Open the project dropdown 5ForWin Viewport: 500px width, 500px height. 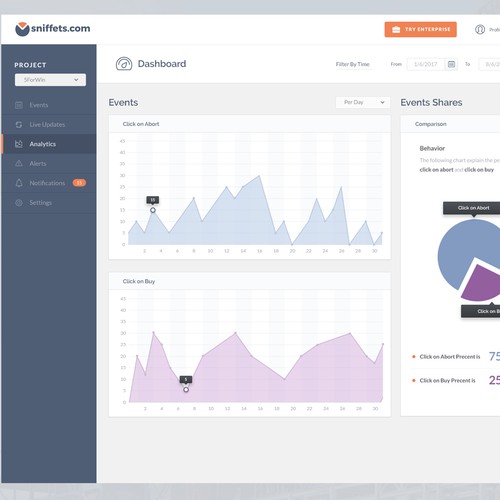coord(50,80)
